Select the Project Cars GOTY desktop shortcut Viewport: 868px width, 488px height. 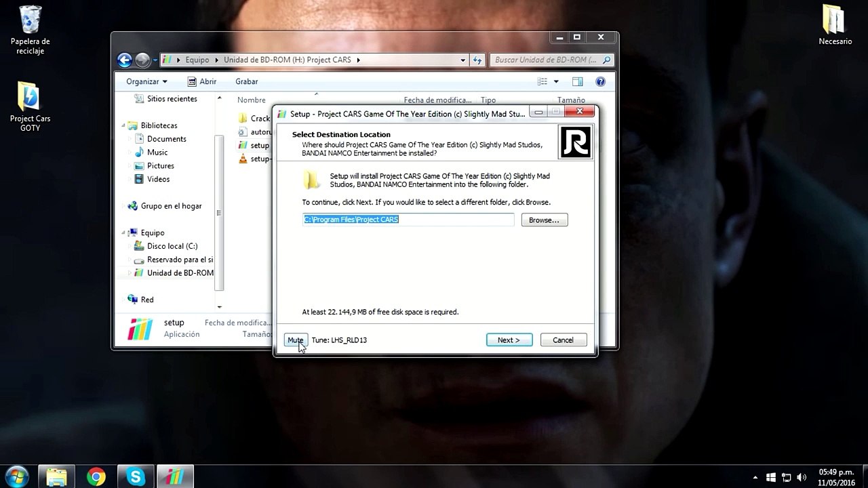click(30, 107)
